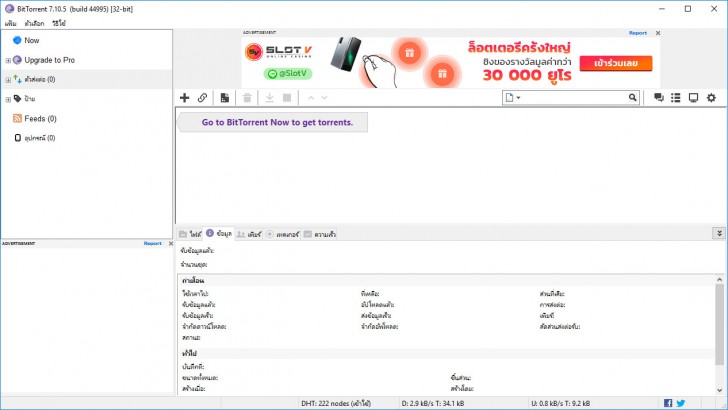Viewport: 728px width, 410px height.
Task: Click the detail pane scrollbar up arrow
Action: (x=719, y=280)
